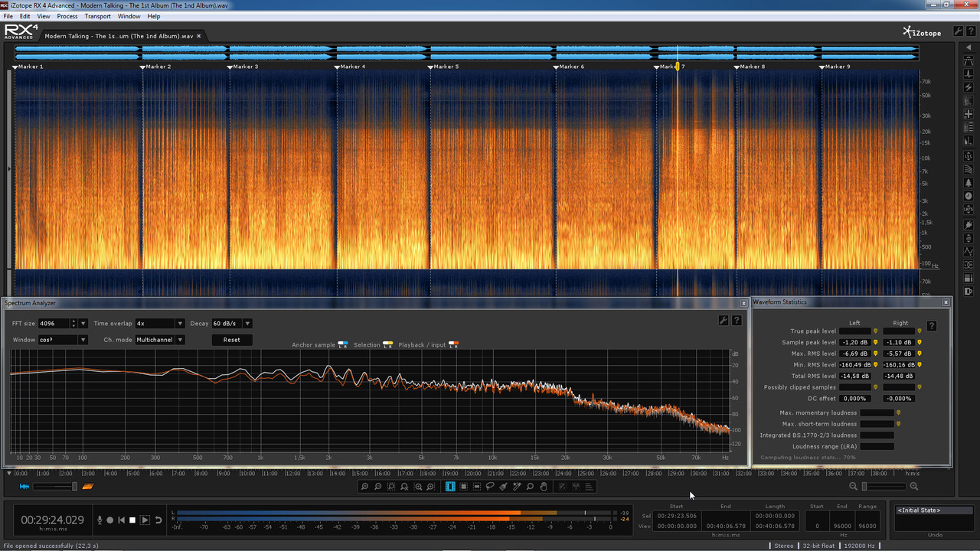980x551 pixels.
Task: Open the View menu
Action: (x=44, y=16)
